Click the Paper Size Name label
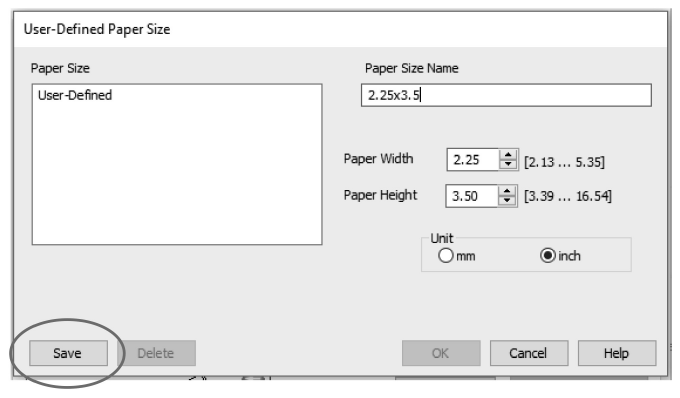This screenshot has height=398, width=680. coord(412,68)
